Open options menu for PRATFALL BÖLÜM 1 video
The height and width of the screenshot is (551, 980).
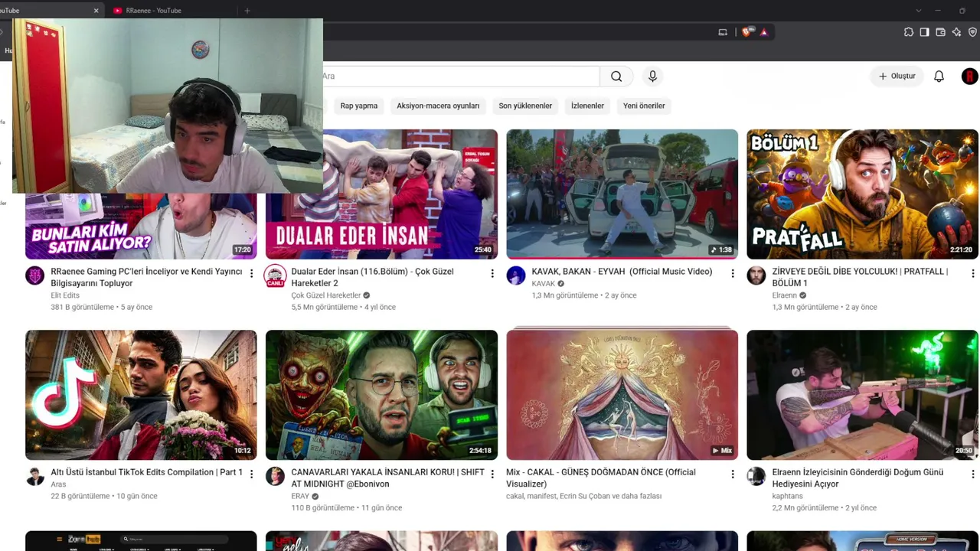[x=973, y=273]
